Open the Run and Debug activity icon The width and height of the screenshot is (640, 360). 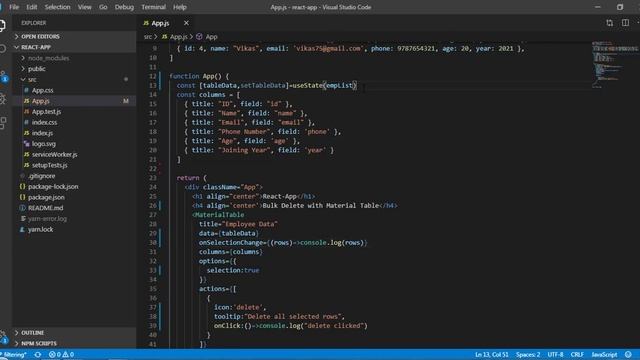tap(2, 98)
